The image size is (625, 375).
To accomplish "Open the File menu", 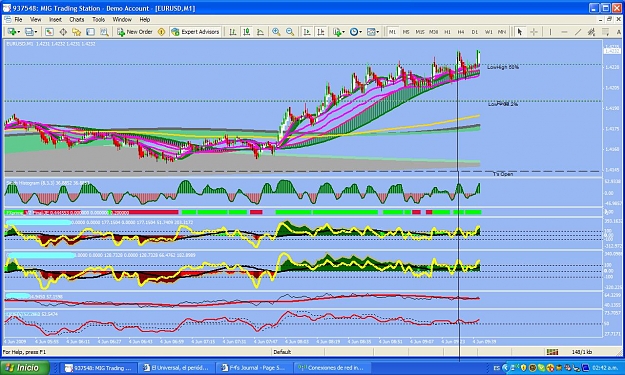I will click(x=18, y=20).
